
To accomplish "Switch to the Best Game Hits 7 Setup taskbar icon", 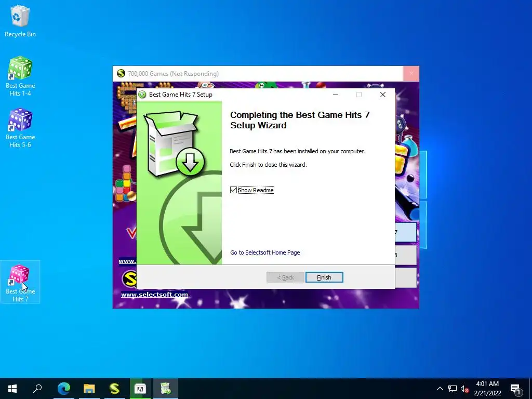I will click(166, 389).
